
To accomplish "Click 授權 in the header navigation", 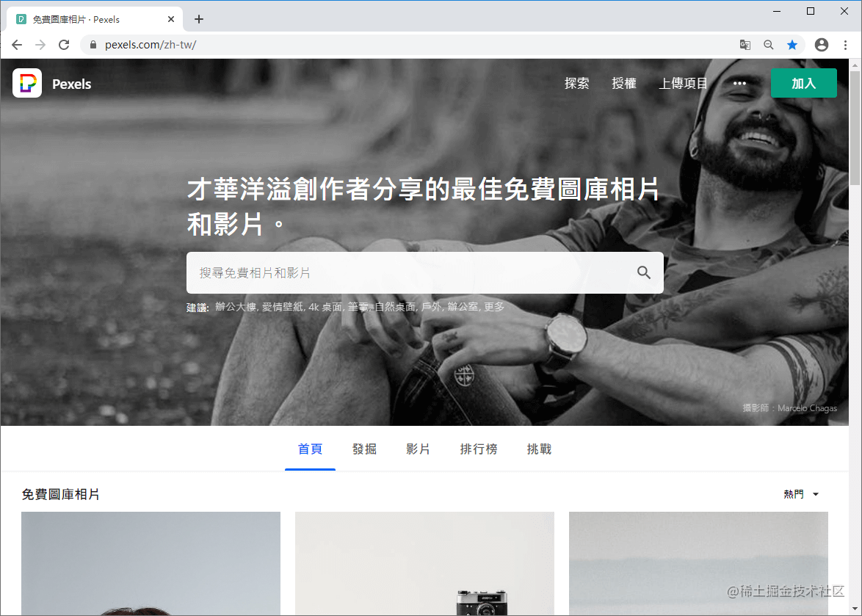I will click(624, 84).
